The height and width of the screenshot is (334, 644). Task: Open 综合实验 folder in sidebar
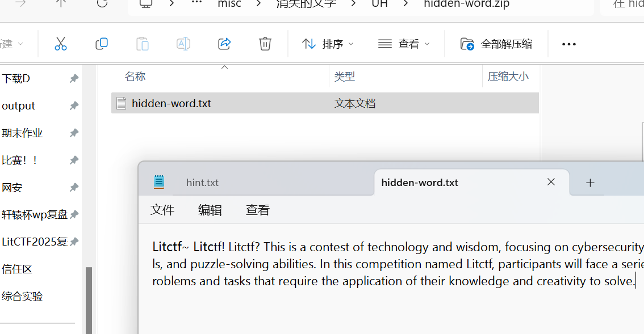22,296
